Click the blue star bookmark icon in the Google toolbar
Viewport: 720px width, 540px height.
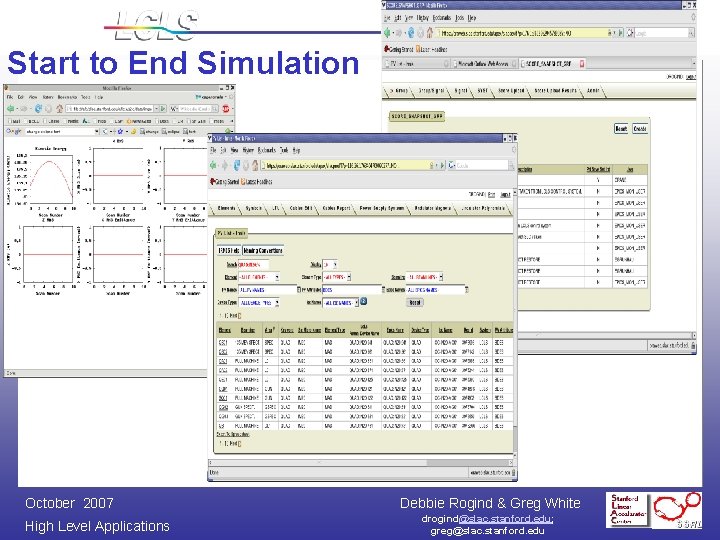[120, 131]
